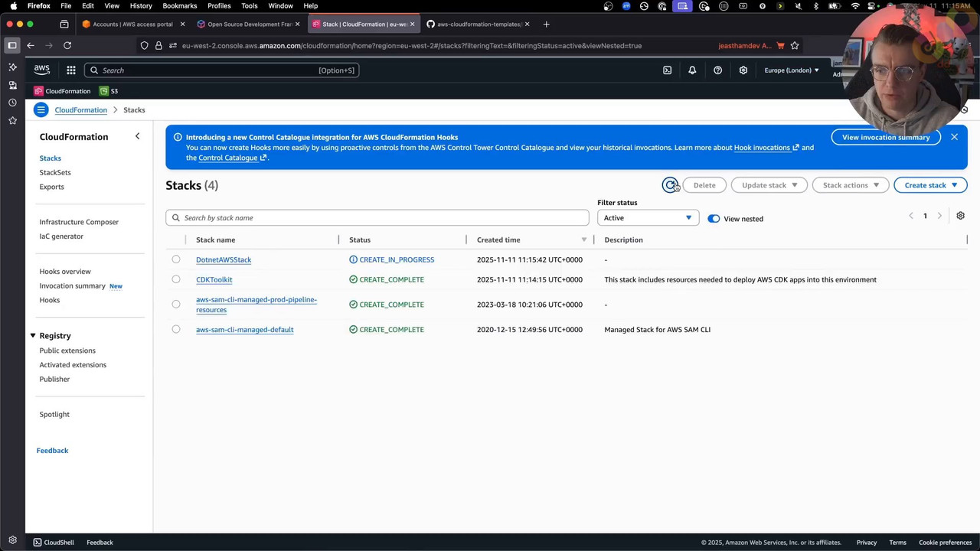This screenshot has width=980, height=551.
Task: Sort by Created time column
Action: [x=498, y=240]
